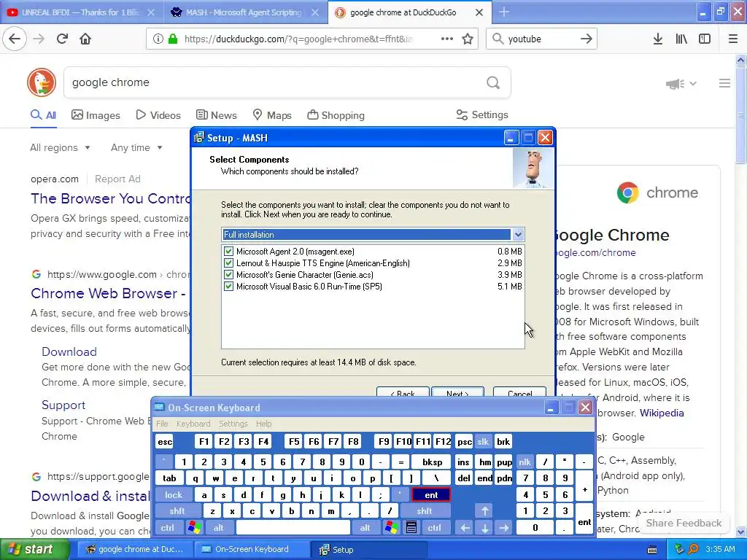Toggle the slk scroll lock key
This screenshot has width=747, height=560.
(x=483, y=441)
